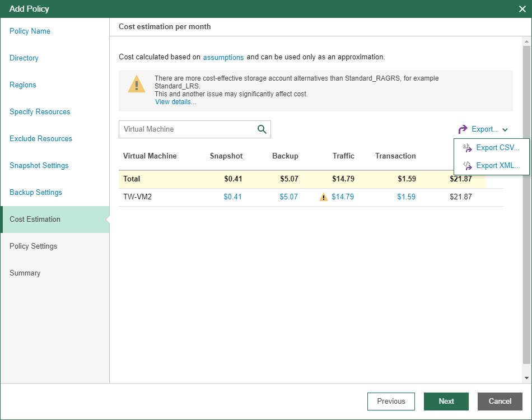This screenshot has width=532, height=420.
Task: Click the yellow warning triangle in banner
Action: [x=137, y=84]
